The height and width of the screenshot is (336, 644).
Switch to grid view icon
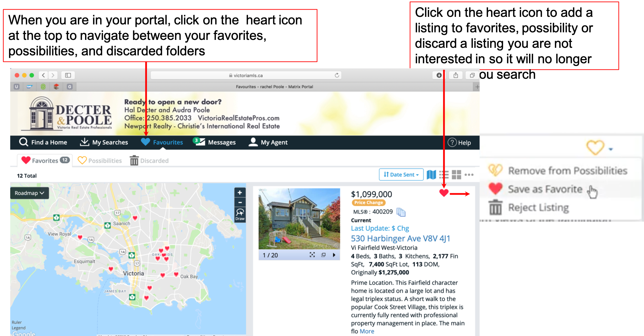(x=456, y=175)
